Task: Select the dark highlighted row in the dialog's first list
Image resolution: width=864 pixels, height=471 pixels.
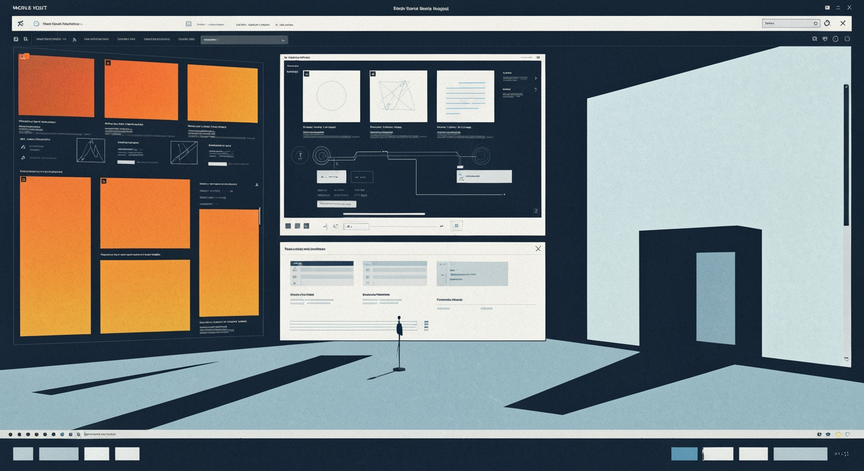Action: [x=322, y=264]
